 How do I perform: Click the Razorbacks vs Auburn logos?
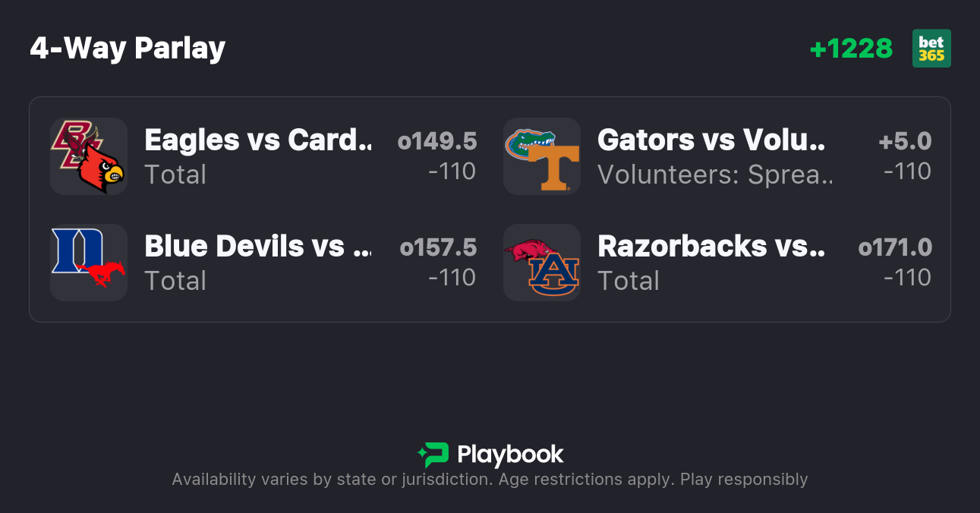pos(542,263)
